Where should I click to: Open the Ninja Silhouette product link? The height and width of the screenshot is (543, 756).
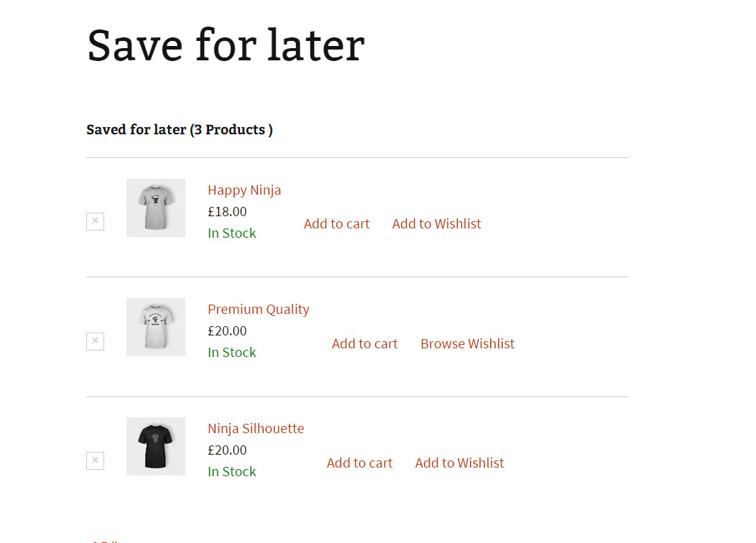pos(255,429)
